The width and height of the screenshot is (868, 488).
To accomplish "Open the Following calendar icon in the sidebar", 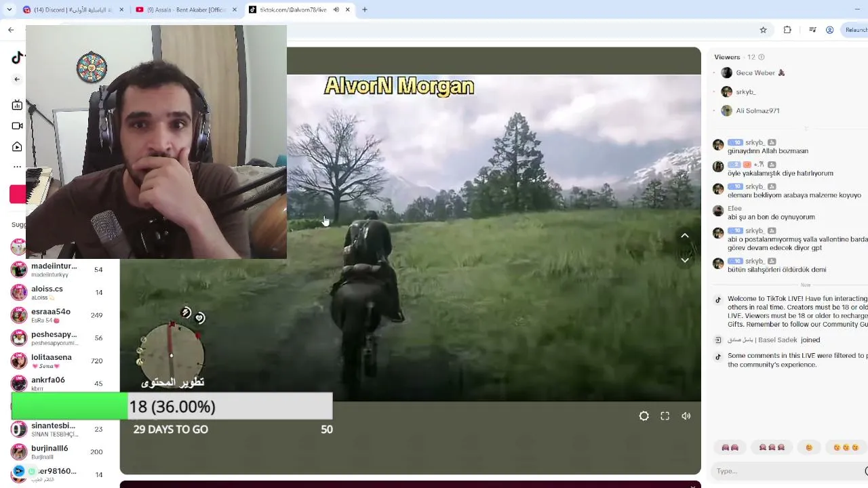I will pos(17,105).
